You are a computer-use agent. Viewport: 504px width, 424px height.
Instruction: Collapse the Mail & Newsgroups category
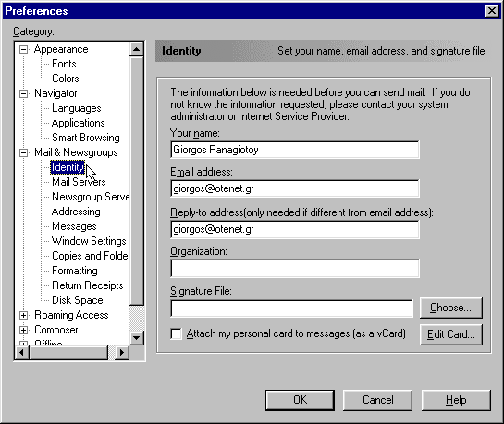[23, 152]
